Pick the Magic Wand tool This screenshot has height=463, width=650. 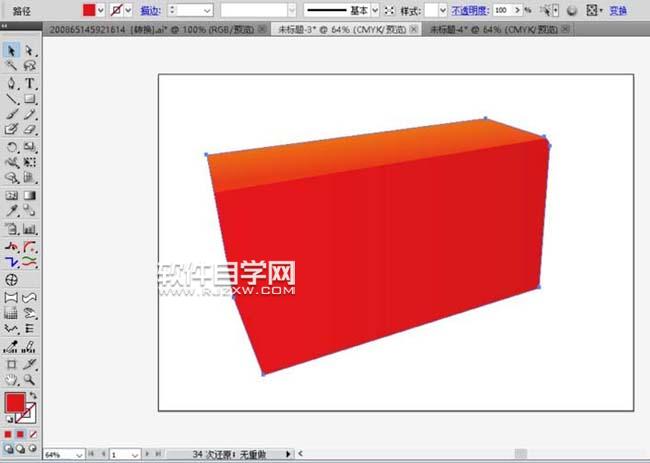click(x=11, y=65)
